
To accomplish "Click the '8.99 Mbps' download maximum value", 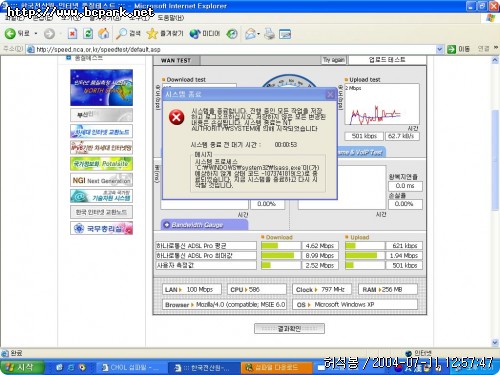I will point(320,256).
